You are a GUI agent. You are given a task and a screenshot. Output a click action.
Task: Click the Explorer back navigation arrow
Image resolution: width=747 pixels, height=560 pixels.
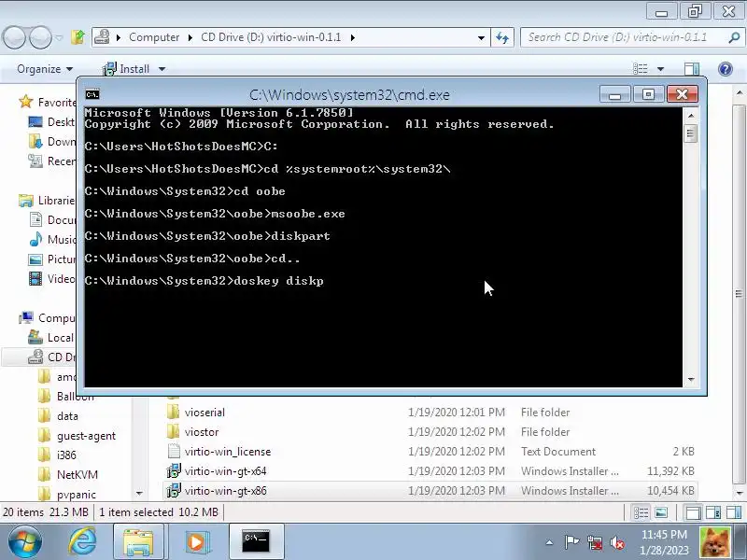coord(14,37)
